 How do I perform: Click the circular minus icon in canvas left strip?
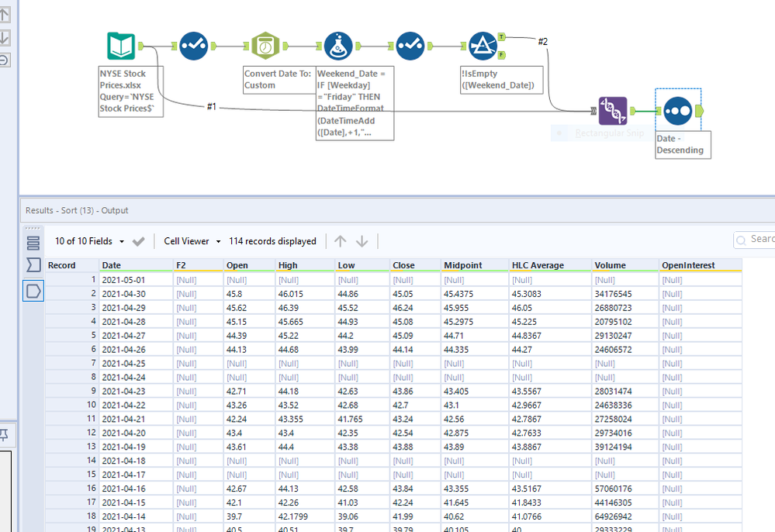pyautogui.click(x=4, y=60)
